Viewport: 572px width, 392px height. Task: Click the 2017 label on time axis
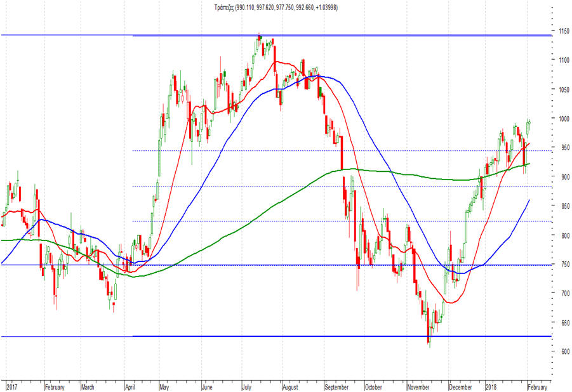[12, 387]
